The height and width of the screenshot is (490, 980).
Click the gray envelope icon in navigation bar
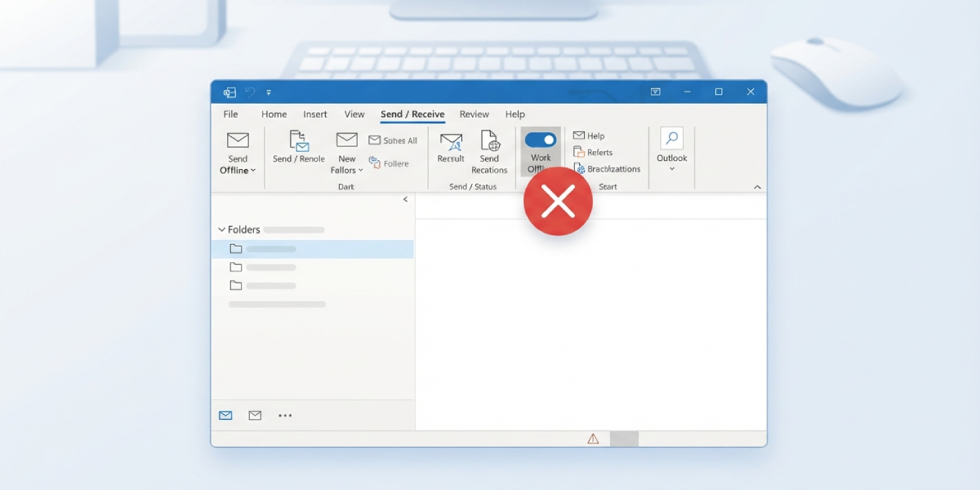coord(255,416)
